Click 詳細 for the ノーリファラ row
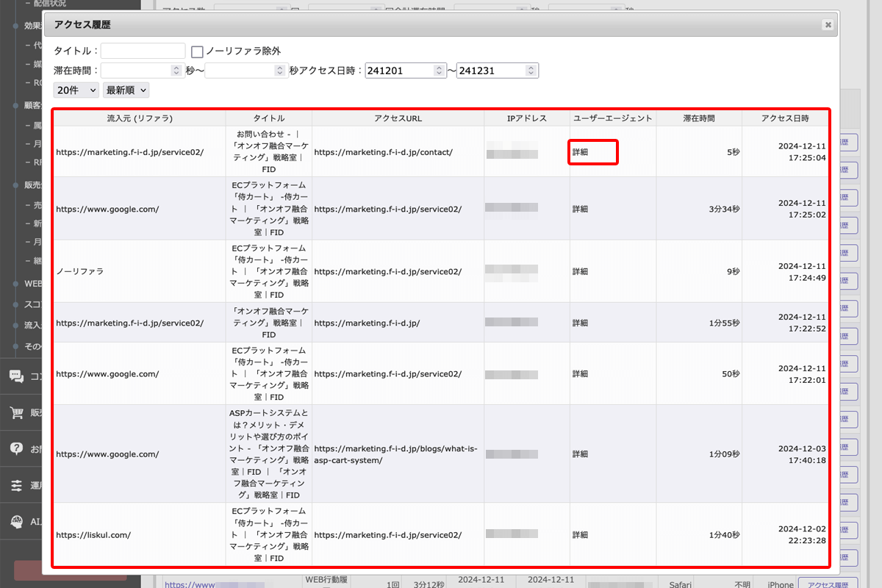This screenshot has height=588, width=882. (x=581, y=271)
